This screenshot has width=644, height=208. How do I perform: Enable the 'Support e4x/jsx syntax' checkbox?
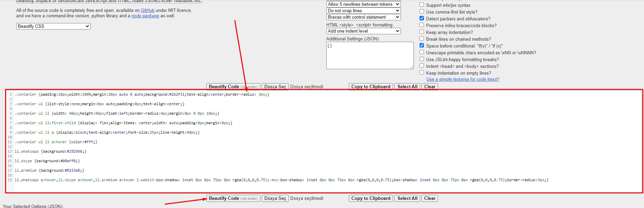[x=422, y=5]
